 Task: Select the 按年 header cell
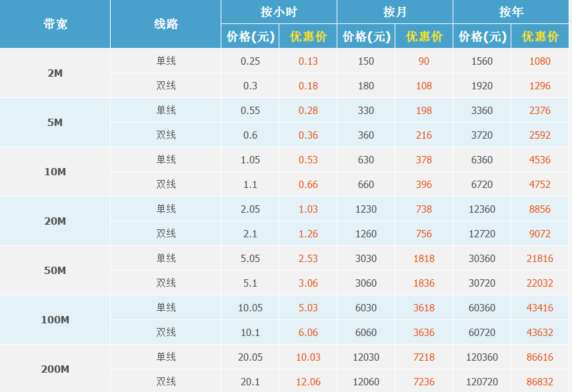pos(511,12)
